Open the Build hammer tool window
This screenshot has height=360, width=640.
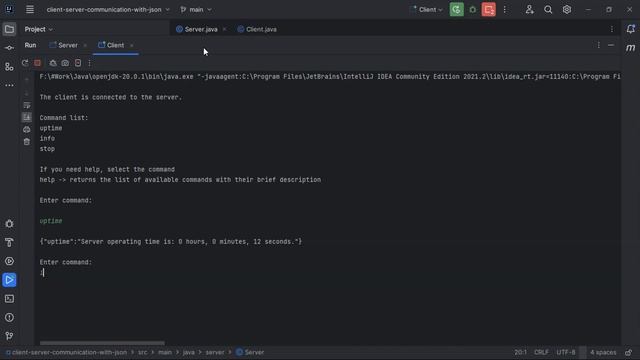(9, 242)
